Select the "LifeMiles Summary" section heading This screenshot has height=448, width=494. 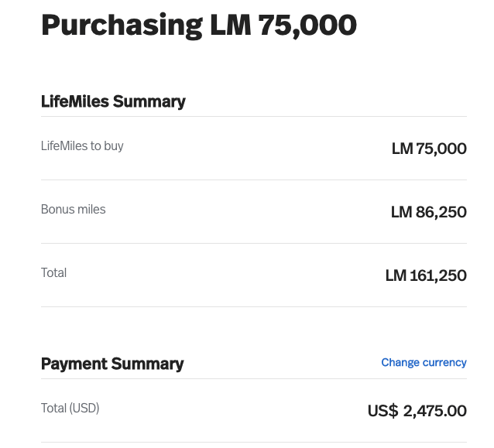[x=113, y=101]
